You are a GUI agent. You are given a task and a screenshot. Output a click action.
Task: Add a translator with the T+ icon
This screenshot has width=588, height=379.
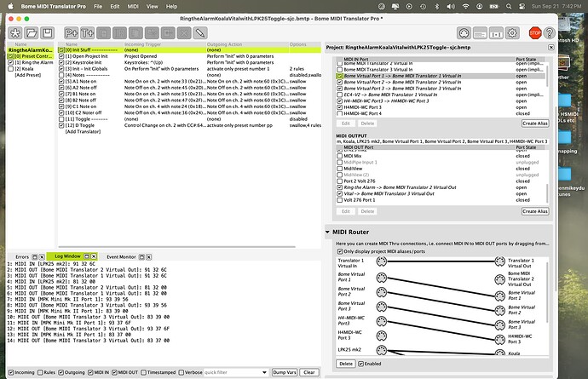click(x=88, y=33)
